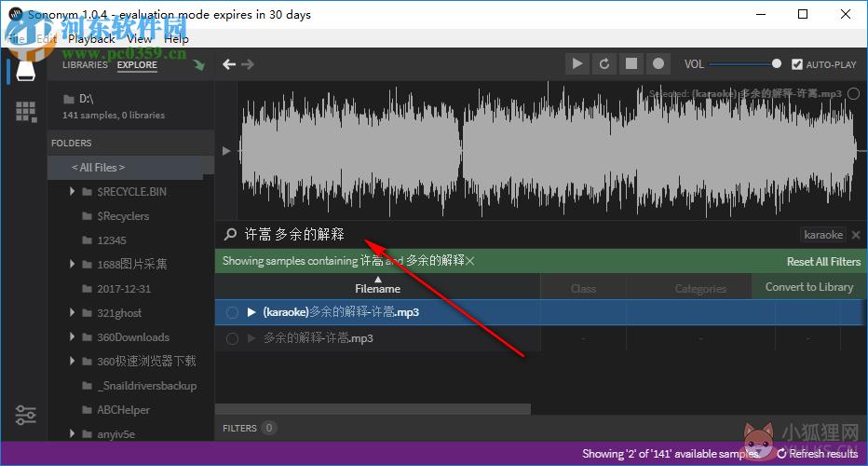Viewport: 868px width, 466px height.
Task: Click the filters count badge 0
Action: [x=269, y=428]
